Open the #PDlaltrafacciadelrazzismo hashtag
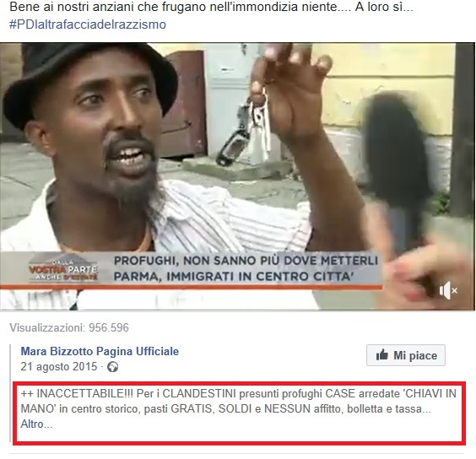Screen dimensions: 476x459 88,24
